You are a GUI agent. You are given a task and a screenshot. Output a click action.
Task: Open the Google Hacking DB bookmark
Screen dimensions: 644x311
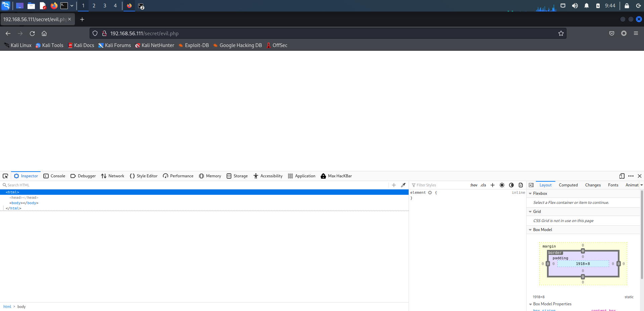coord(237,45)
